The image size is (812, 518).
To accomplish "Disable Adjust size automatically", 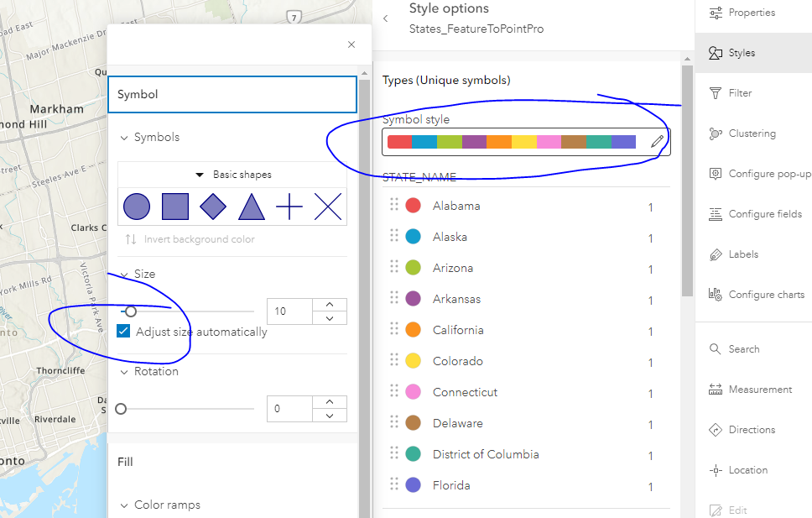I will (122, 331).
